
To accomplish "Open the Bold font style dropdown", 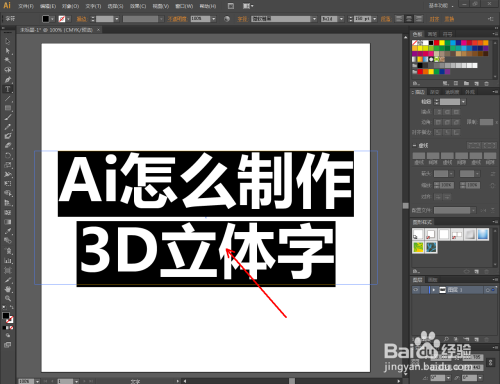I will 341,19.
